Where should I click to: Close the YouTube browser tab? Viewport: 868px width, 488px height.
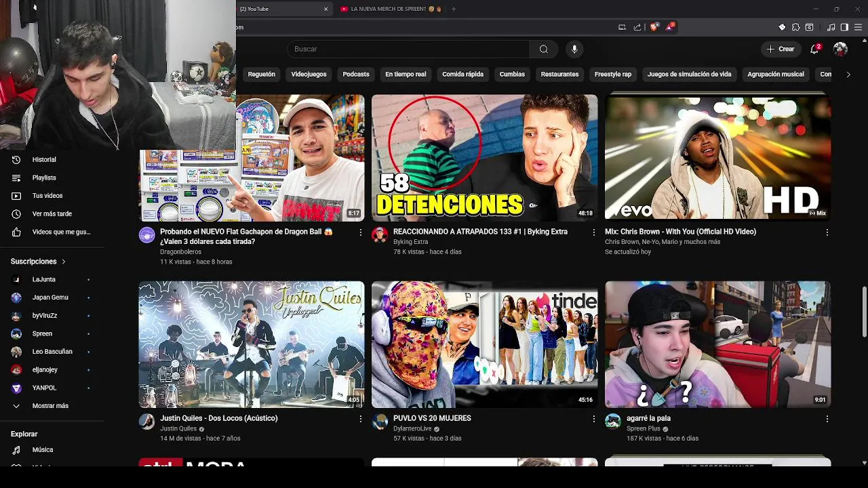click(x=325, y=9)
